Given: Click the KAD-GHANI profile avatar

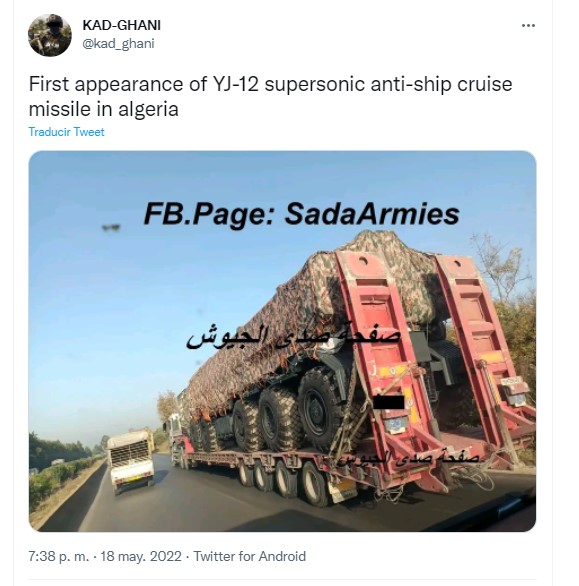Looking at the screenshot, I should (50, 35).
